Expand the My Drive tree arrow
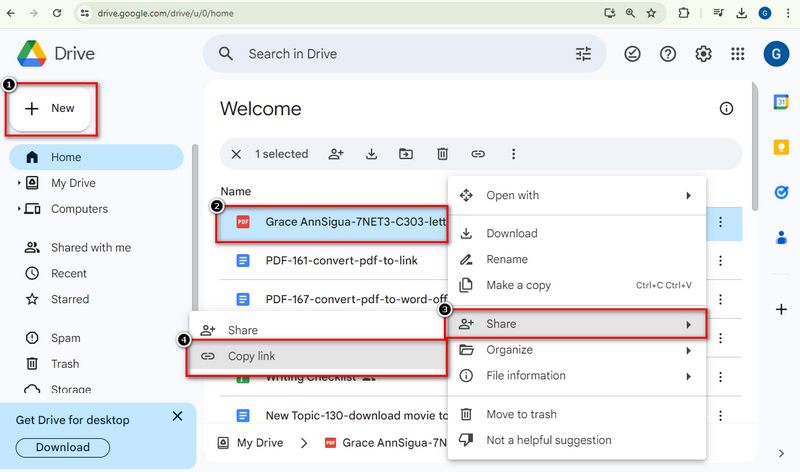The width and height of the screenshot is (800, 472). 19,183
